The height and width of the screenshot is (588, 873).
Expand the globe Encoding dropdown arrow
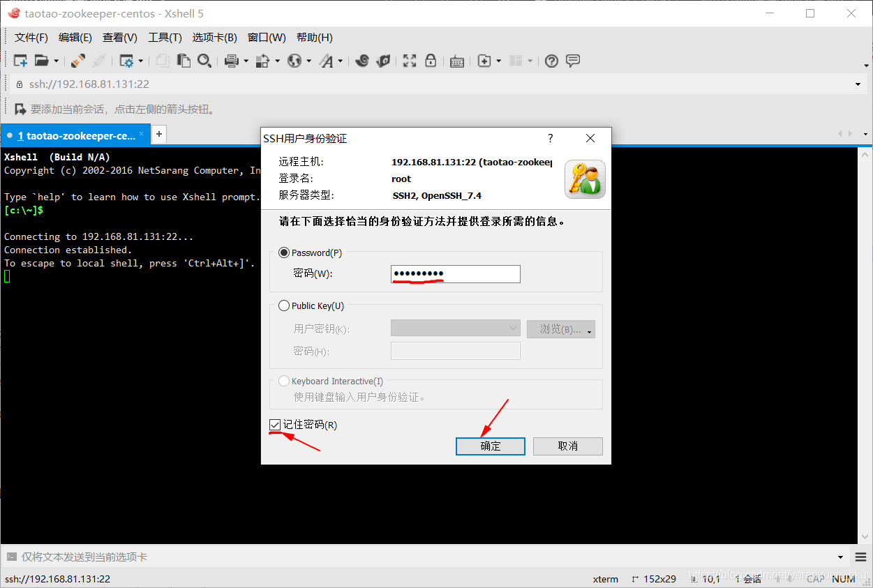308,61
